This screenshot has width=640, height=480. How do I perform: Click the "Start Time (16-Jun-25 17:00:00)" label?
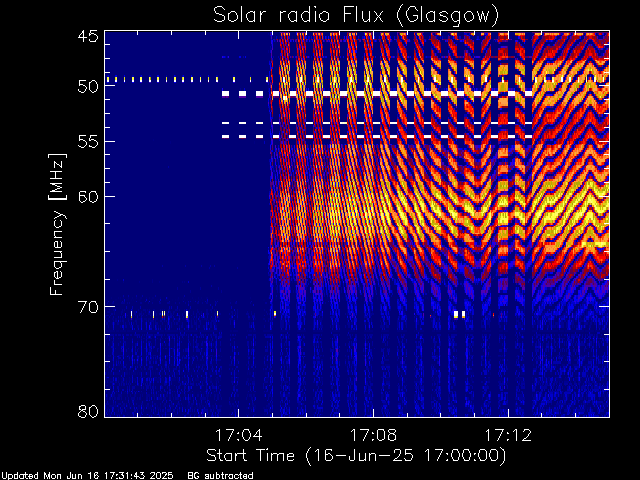click(355, 455)
